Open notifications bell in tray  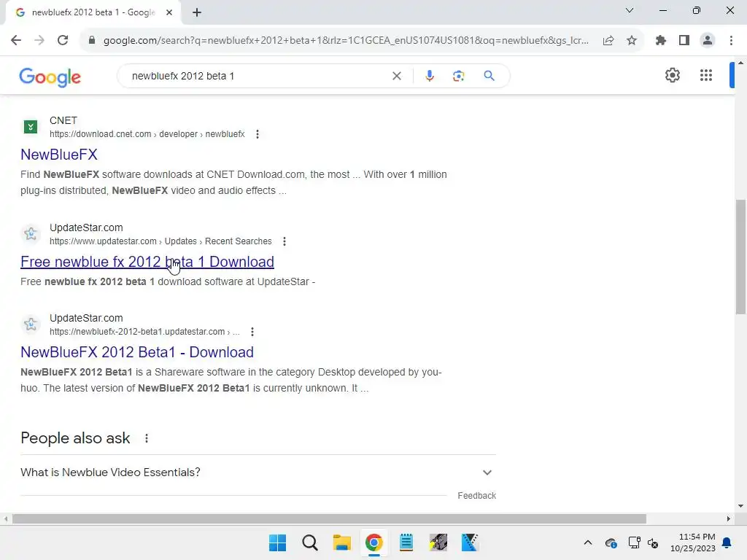pos(727,542)
